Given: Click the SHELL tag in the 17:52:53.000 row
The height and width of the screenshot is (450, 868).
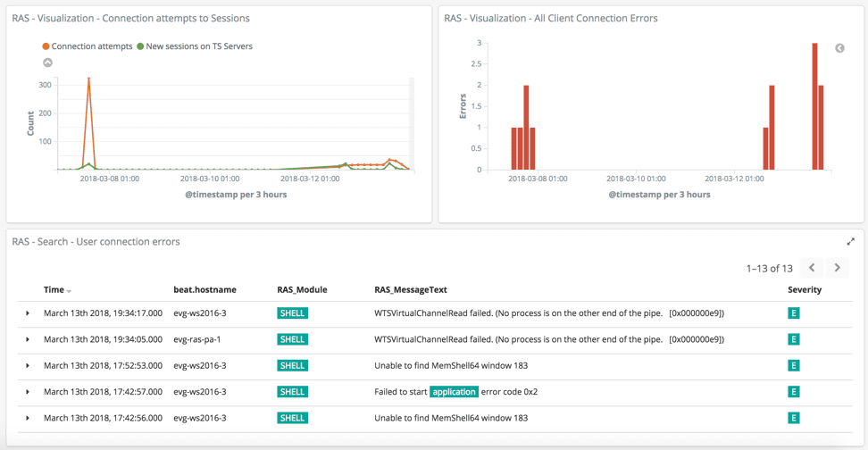Looking at the screenshot, I should 292,366.
